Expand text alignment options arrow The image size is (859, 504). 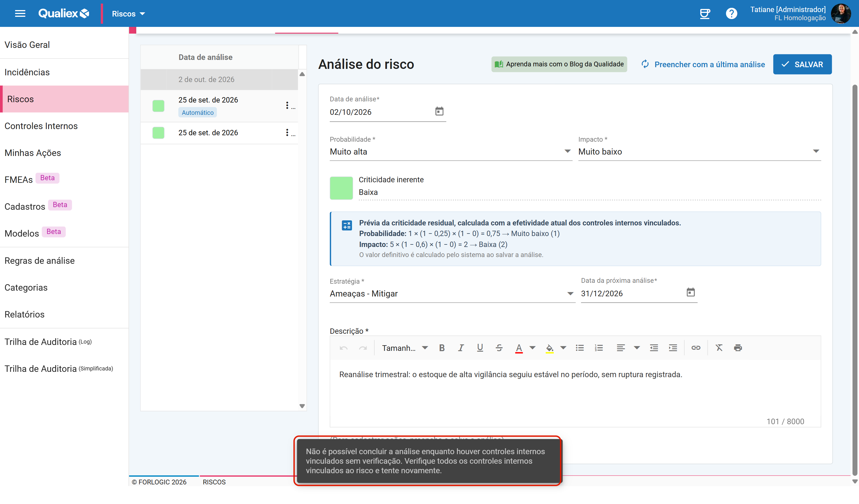[636, 348]
